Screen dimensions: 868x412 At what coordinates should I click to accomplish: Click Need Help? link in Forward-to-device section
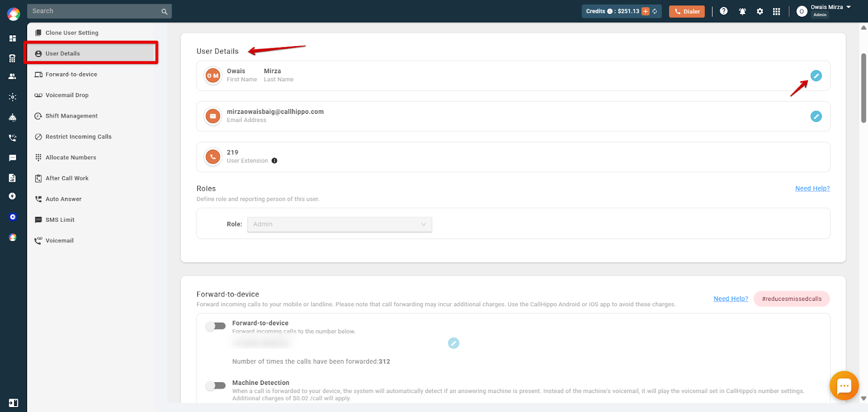[x=731, y=299]
